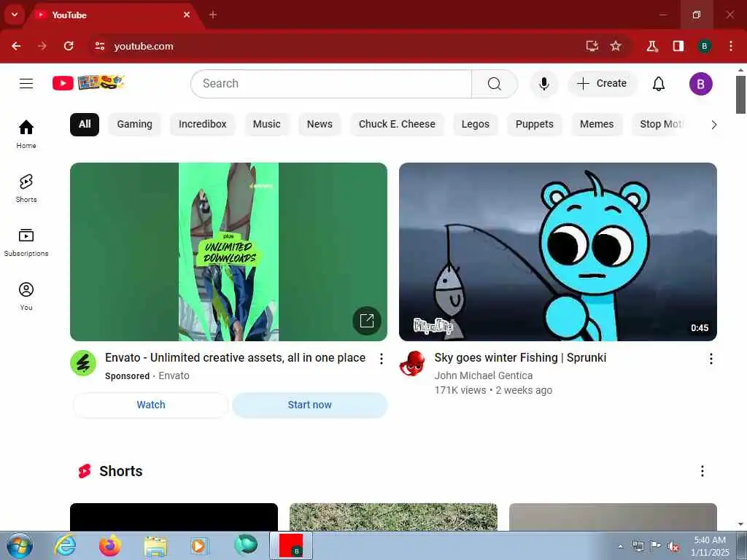
Task: Open Windows Explorer folder in taskbar
Action: tap(155, 546)
